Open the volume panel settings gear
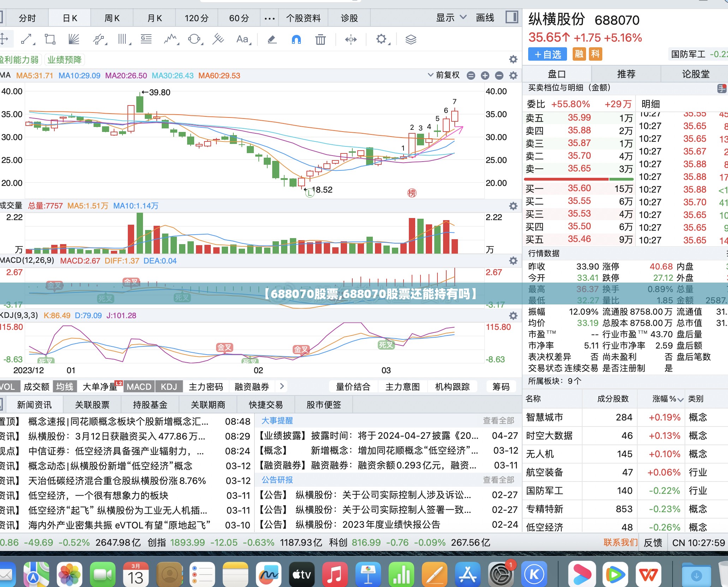The image size is (728, 587). 513,206
